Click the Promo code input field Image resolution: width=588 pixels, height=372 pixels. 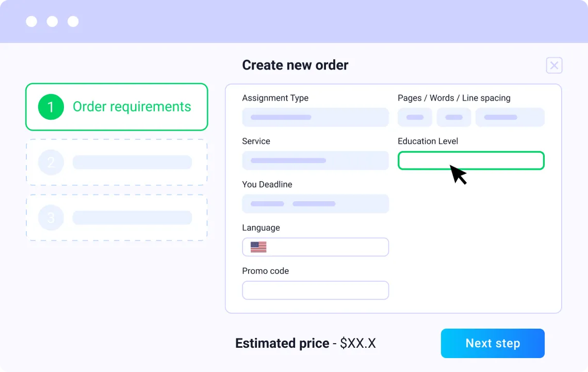[315, 290]
